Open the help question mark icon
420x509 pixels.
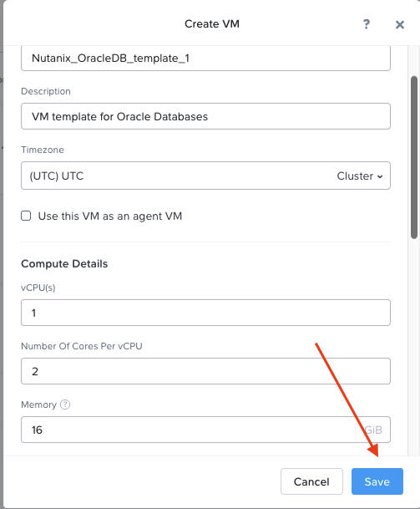tap(367, 24)
